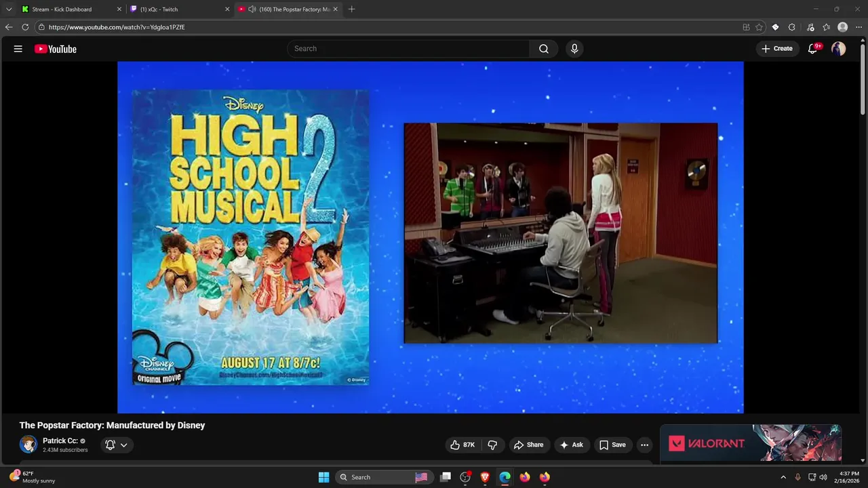Go back in browser history
The width and height of the screenshot is (868, 488).
[x=9, y=27]
